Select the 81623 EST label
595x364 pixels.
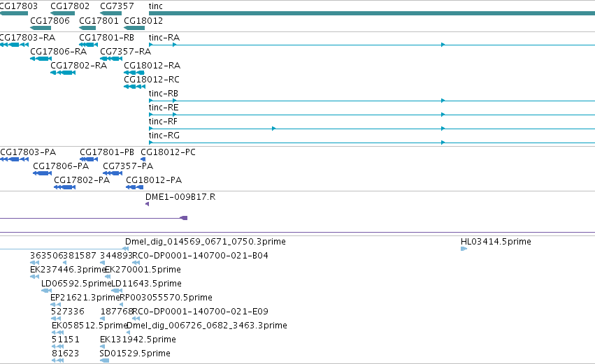pos(65,354)
